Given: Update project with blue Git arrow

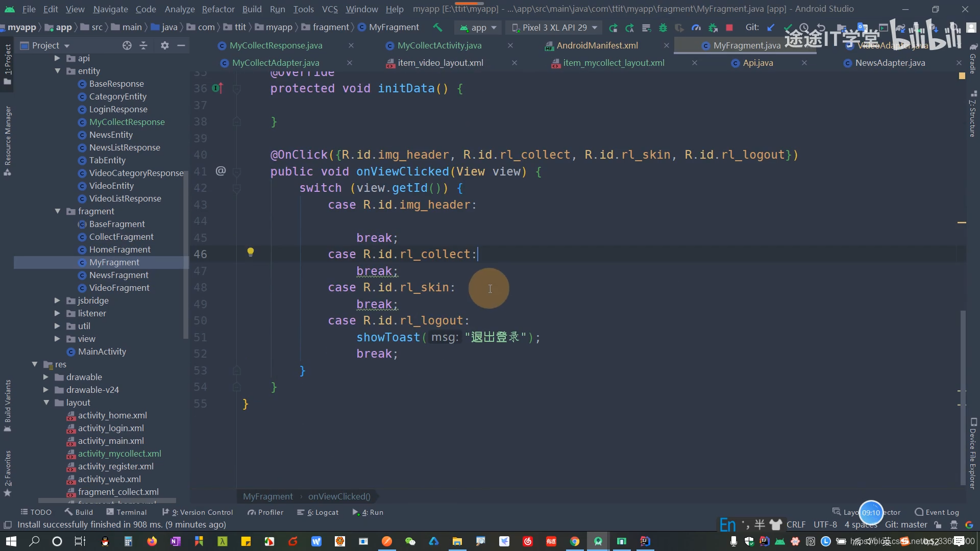Looking at the screenshot, I should [771, 28].
